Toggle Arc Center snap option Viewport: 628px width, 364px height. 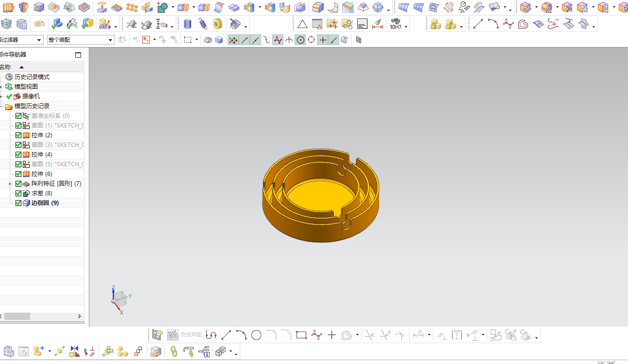(x=300, y=40)
